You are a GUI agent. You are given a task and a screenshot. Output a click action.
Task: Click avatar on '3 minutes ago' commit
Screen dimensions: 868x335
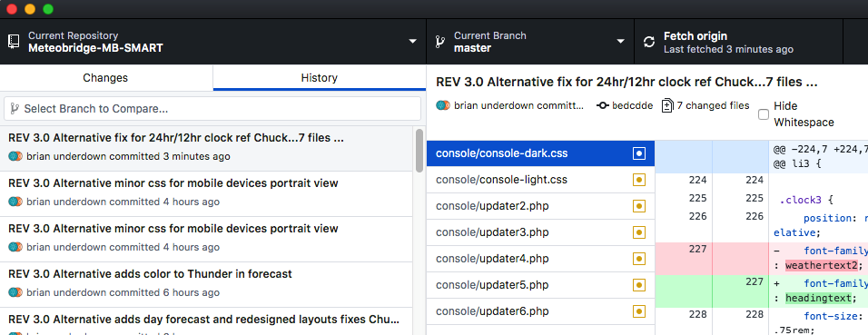(x=15, y=156)
